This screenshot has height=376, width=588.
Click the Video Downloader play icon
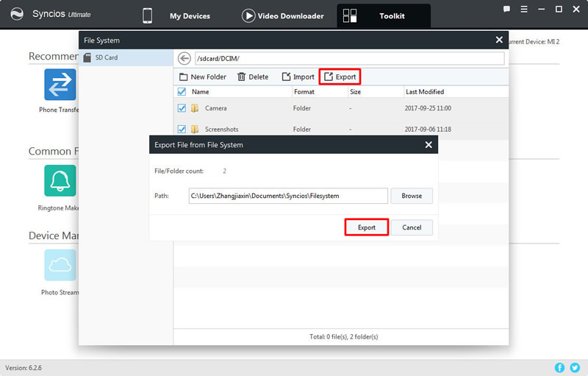point(248,15)
